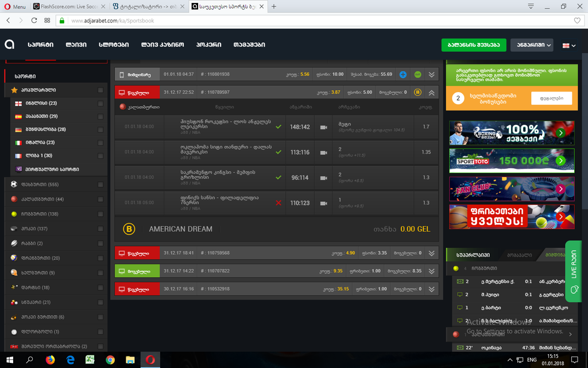The height and width of the screenshot is (368, 588).
Task: Check the Ligue 1 (30) checkbox
Action: 100,156
